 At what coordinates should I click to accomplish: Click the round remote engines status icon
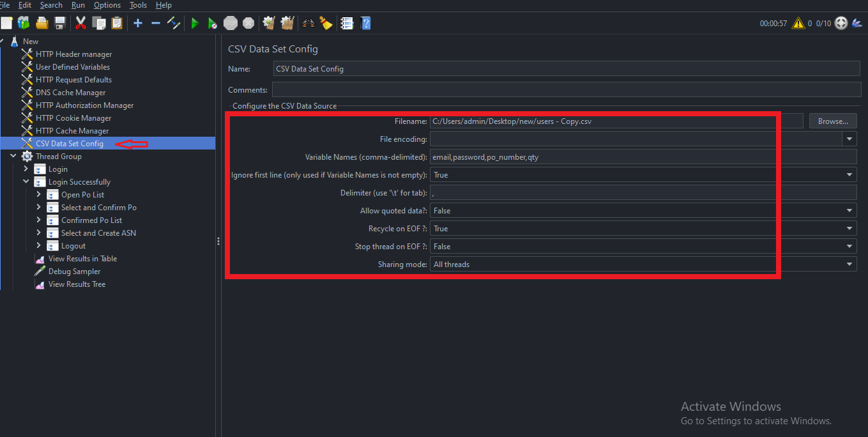(841, 24)
